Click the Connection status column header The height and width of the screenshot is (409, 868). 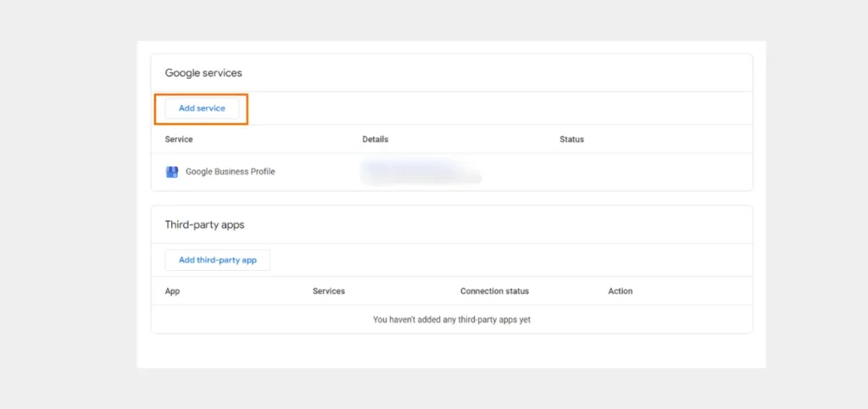coord(494,290)
